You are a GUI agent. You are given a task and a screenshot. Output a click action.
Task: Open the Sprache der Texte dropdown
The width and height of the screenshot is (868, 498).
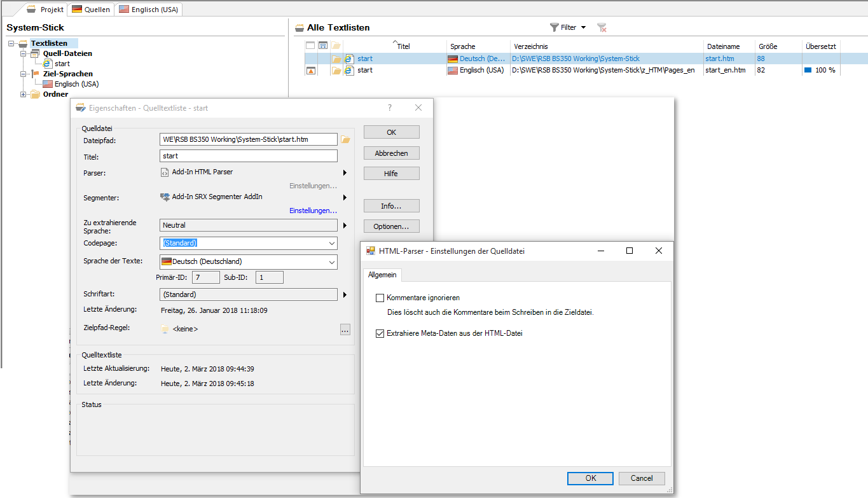tap(332, 261)
